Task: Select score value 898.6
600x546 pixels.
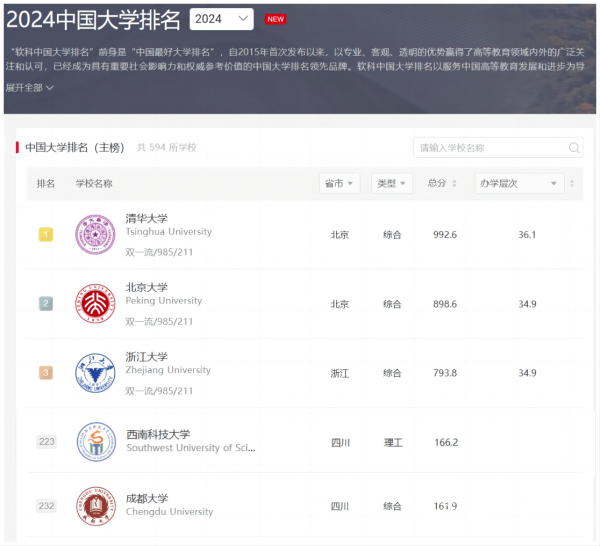Action: click(445, 304)
